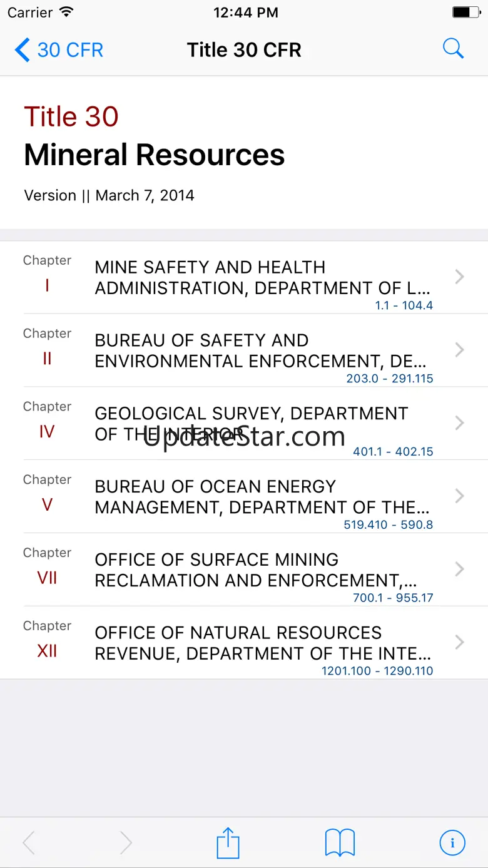Expand Chapter IV row chevron
488x868 pixels.
pos(460,423)
